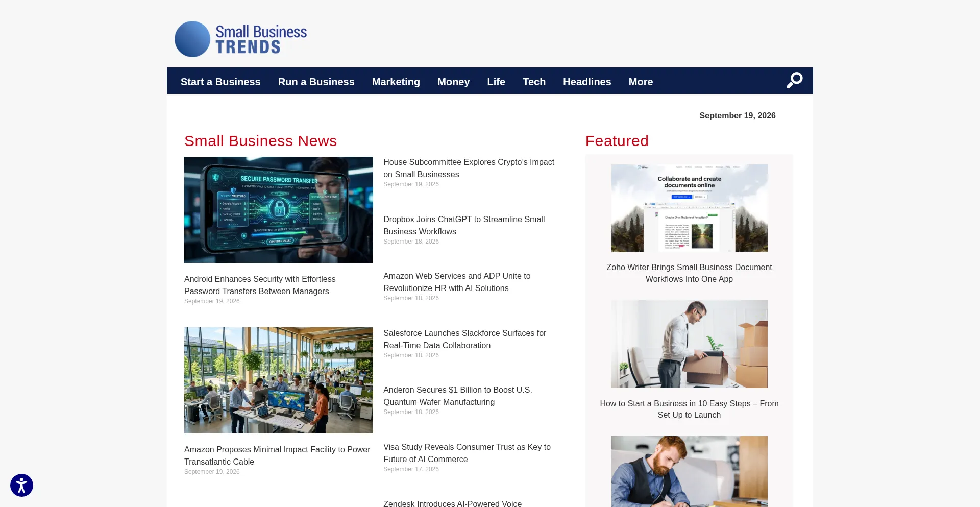Image resolution: width=980 pixels, height=507 pixels.
Task: Expand the More menu
Action: click(641, 82)
